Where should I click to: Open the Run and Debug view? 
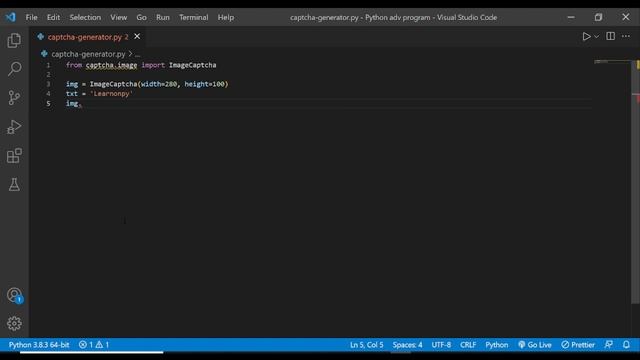[x=14, y=127]
